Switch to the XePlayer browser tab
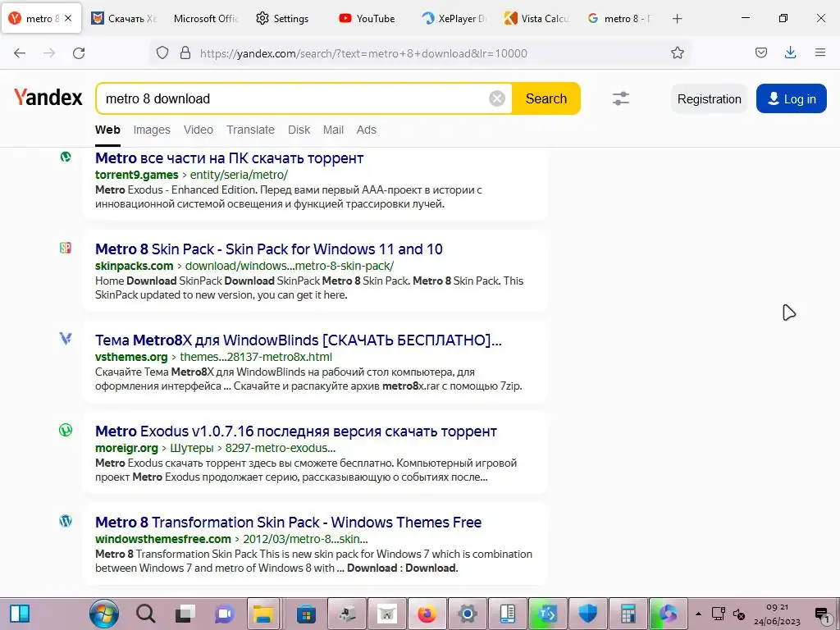840x630 pixels. tap(454, 19)
